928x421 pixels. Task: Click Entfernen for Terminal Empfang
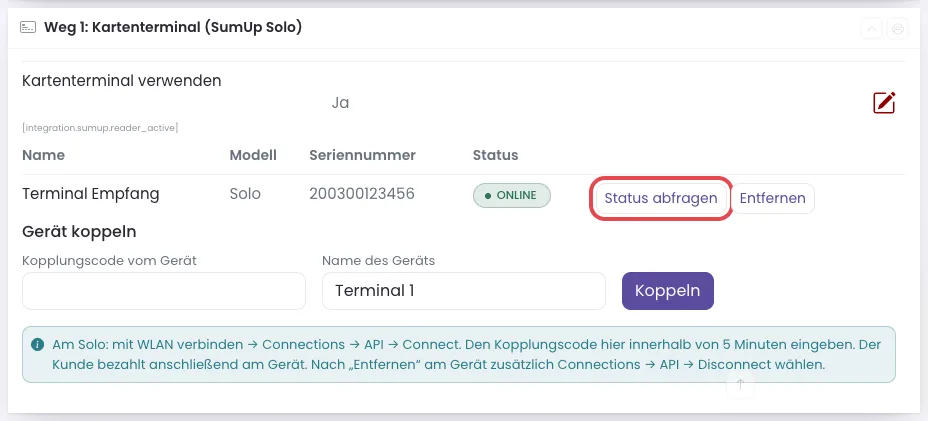(x=772, y=198)
